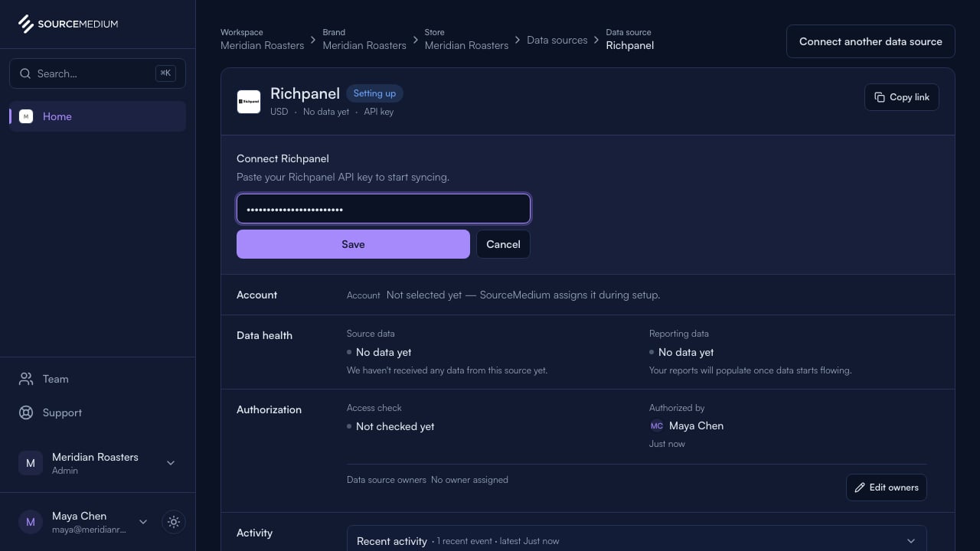Click the Maya Chen profile avatar in sidebar

click(31, 522)
